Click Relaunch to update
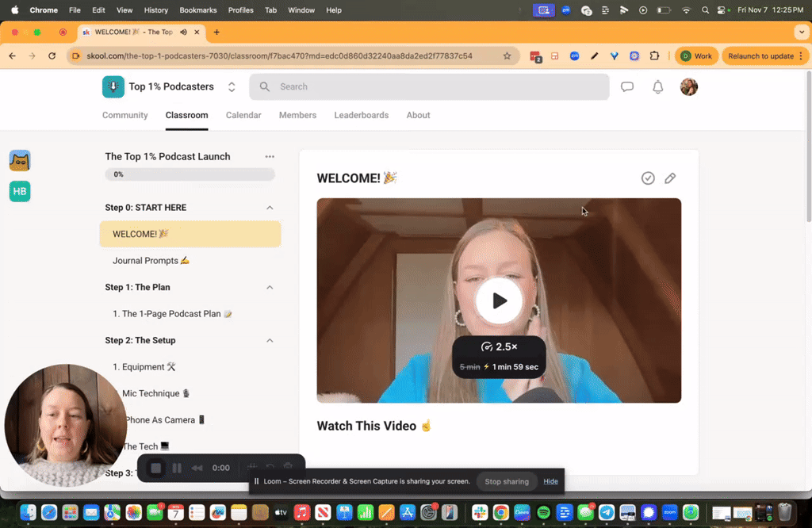The height and width of the screenshot is (528, 812). (760, 56)
